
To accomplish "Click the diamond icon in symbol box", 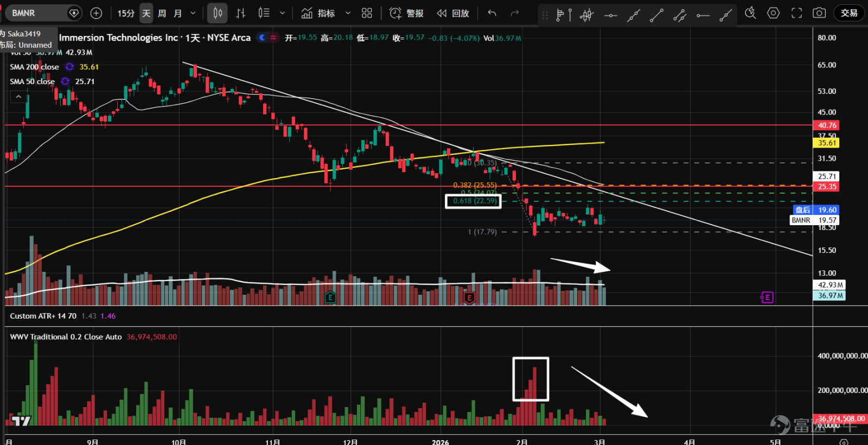I will (74, 13).
